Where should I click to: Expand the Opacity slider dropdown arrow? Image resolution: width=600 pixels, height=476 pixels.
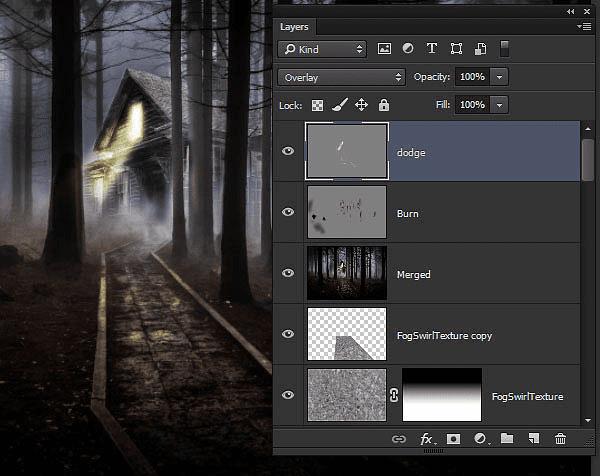tap(499, 77)
